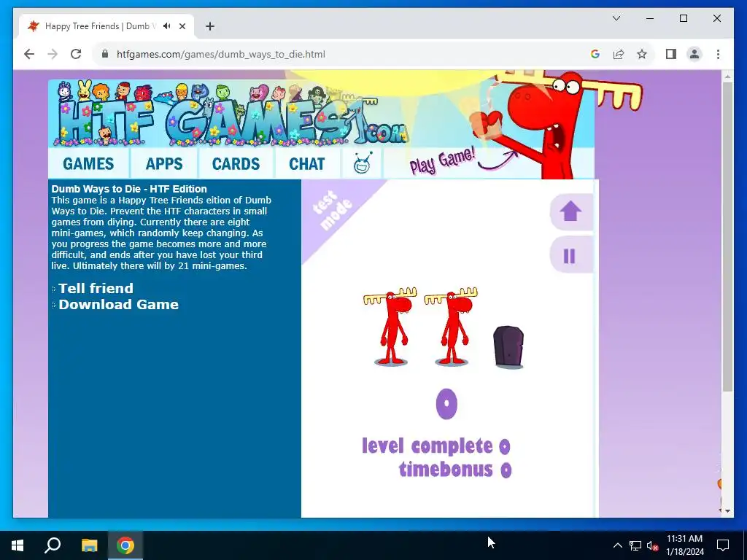Screen dimensions: 747x560
Task: Click the page vertical scrollbar
Action: click(x=727, y=236)
